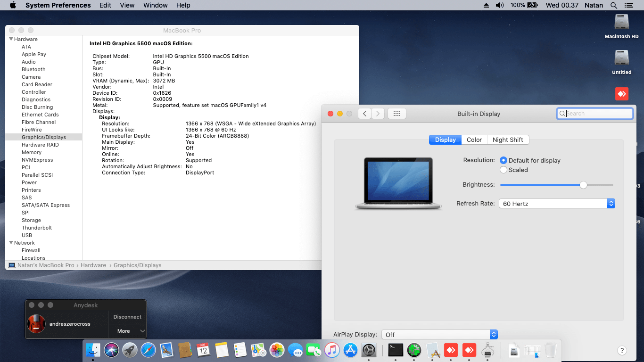
Task: Open the Help menu
Action: [183, 5]
